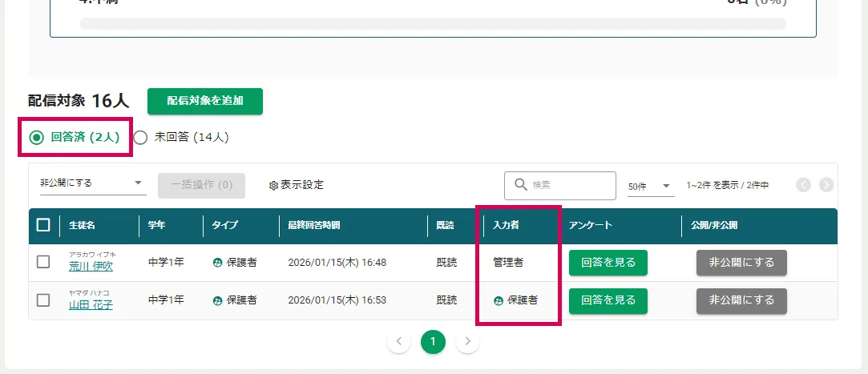Image resolution: width=868 pixels, height=374 pixels.
Task: Open 荒川 伊吹 student profile link
Action: click(x=91, y=266)
